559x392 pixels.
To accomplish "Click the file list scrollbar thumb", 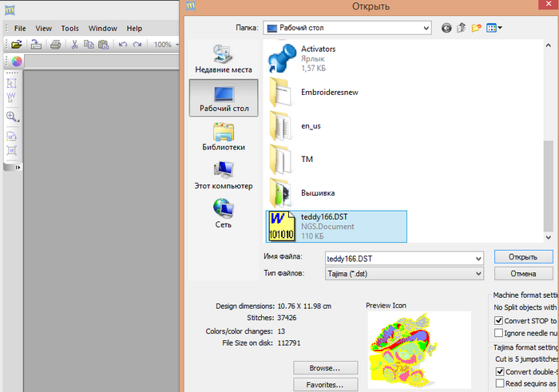I will coord(549,185).
